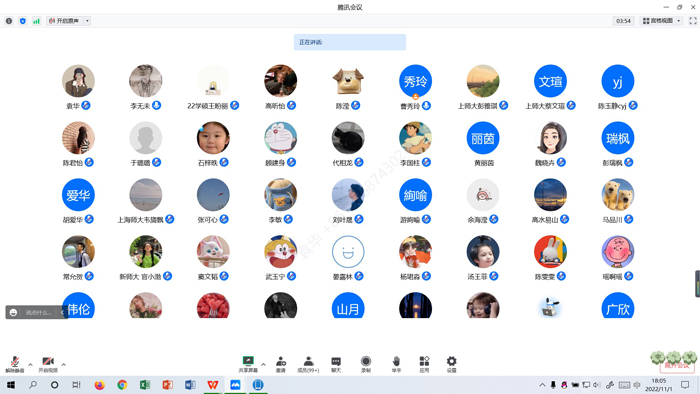700x394 pixels.
Task: Expand the microphone options arrow
Action: (30, 365)
